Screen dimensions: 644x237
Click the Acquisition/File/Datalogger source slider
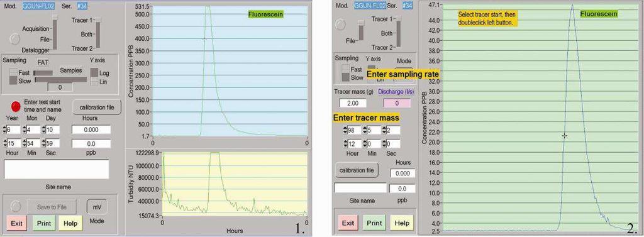coord(55,33)
